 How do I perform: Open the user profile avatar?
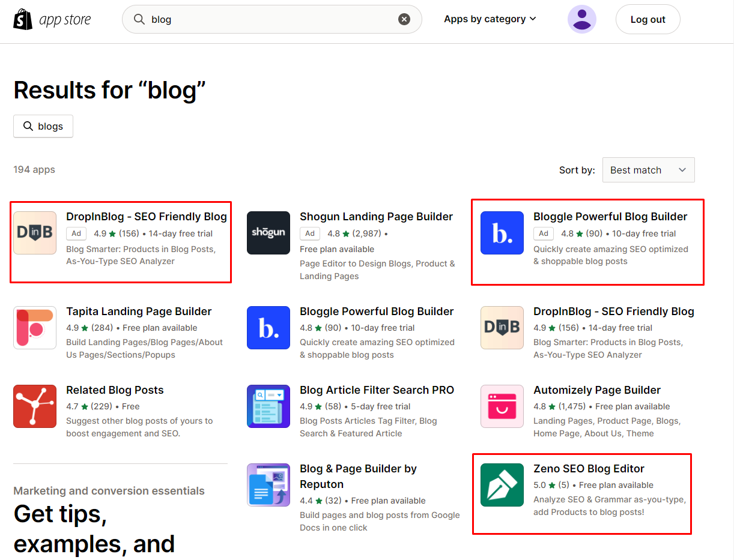tap(582, 19)
